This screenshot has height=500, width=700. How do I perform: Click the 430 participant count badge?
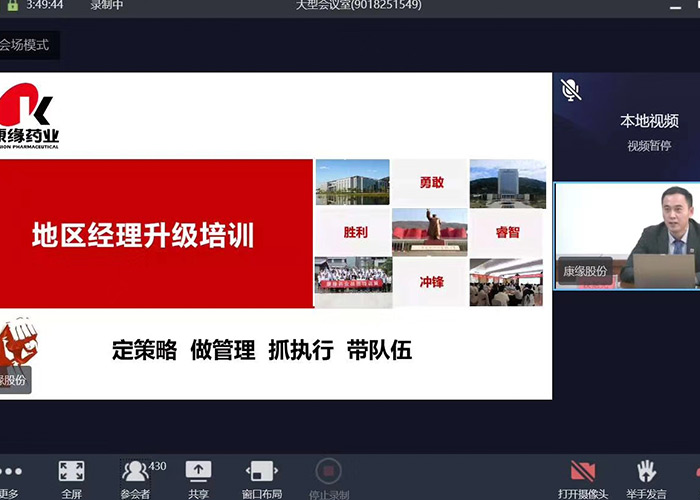point(157,466)
